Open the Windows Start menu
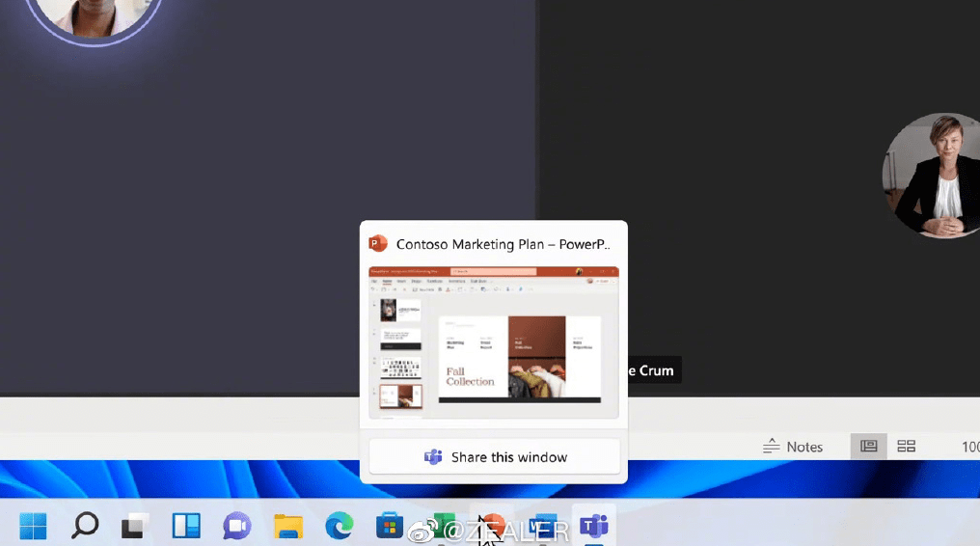Screen dimensions: 980x546 click(x=33, y=526)
